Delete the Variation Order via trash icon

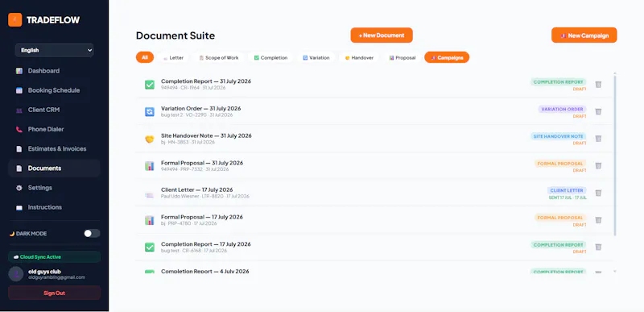pyautogui.click(x=598, y=111)
